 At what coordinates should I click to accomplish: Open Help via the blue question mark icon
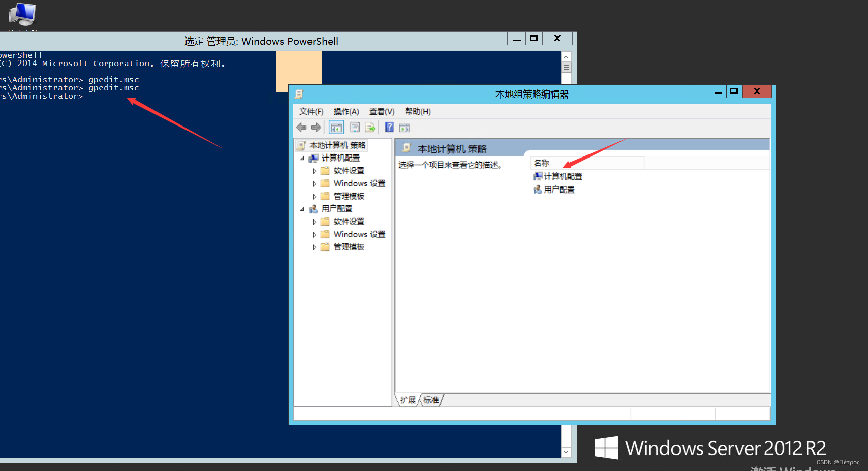pyautogui.click(x=389, y=128)
